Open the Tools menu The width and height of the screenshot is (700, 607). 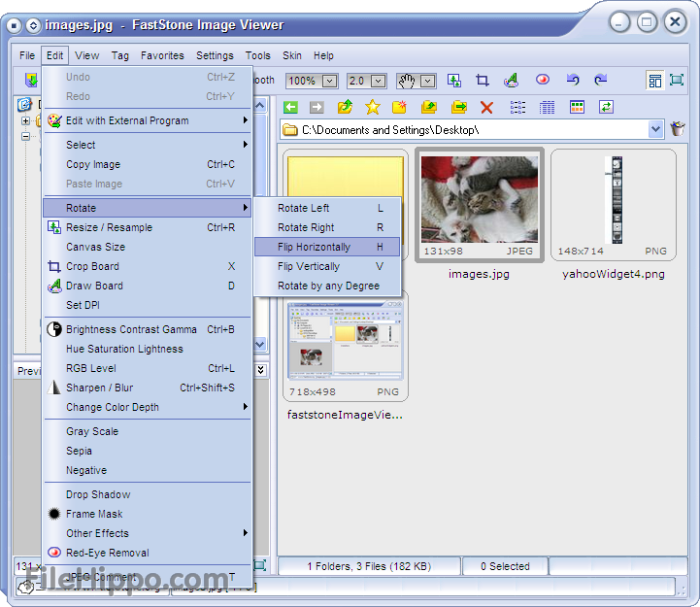click(x=257, y=55)
